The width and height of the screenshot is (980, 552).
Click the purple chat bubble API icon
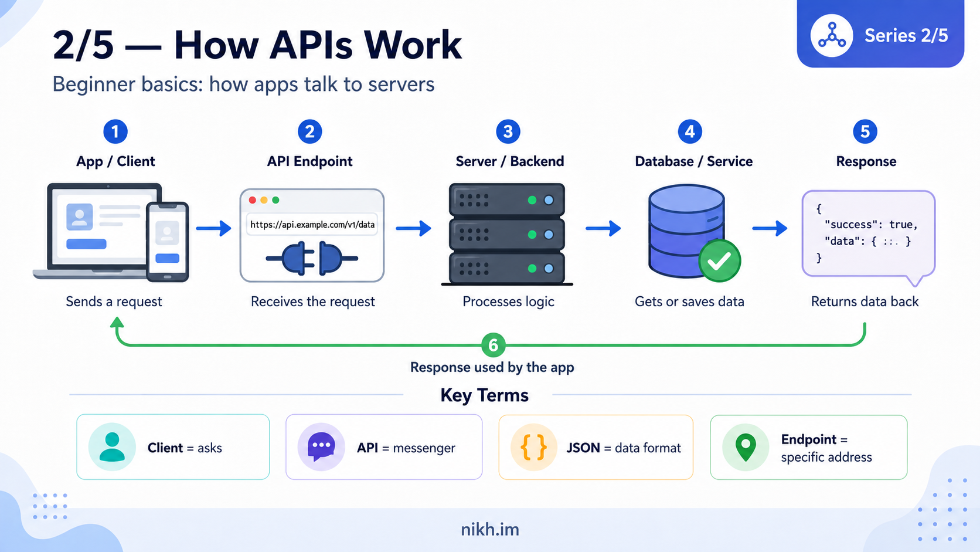(321, 447)
